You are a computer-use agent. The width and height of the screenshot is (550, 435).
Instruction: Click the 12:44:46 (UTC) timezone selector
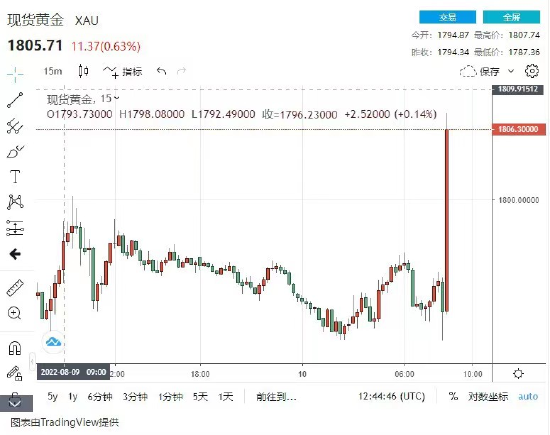click(391, 396)
